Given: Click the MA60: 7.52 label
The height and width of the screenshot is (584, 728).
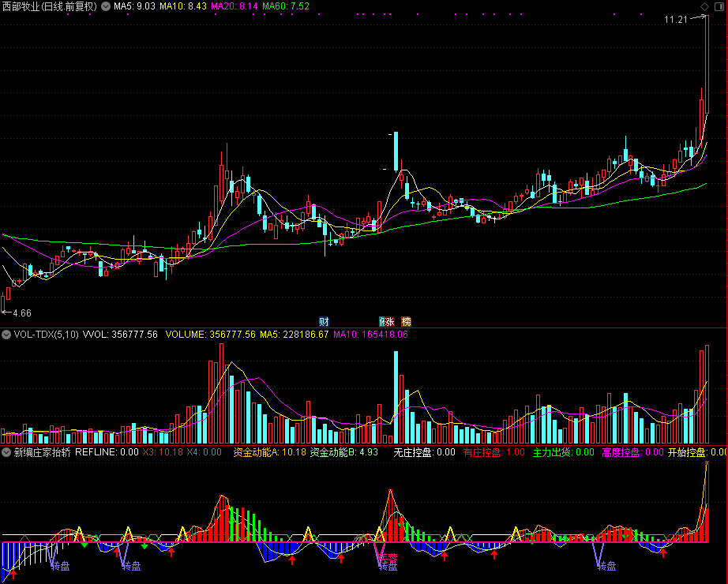Looking at the screenshot, I should pyautogui.click(x=286, y=6).
